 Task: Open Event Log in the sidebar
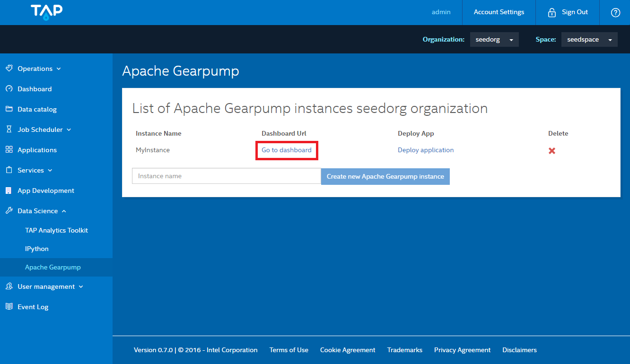pyautogui.click(x=33, y=307)
